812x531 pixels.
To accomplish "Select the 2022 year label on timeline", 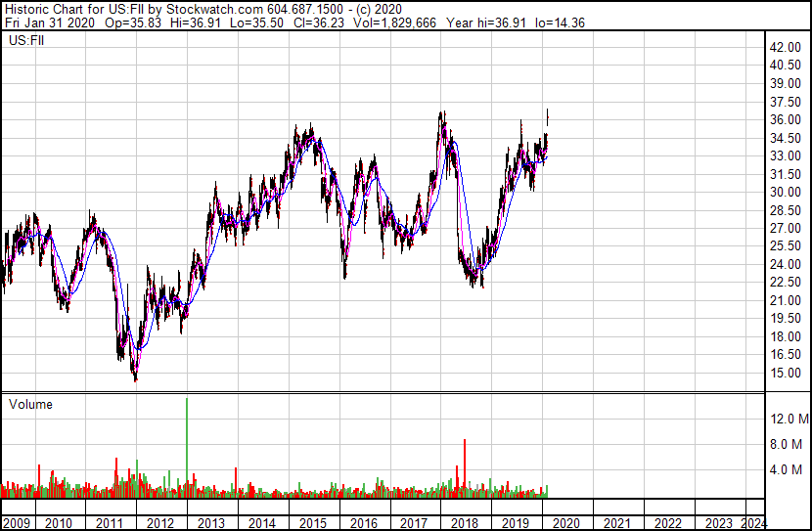I will click(667, 523).
